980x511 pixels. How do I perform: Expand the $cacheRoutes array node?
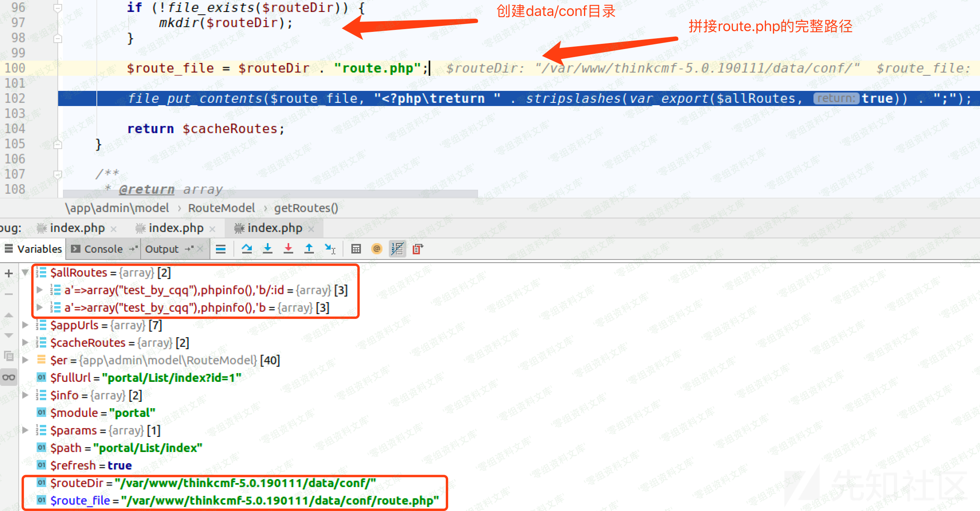click(x=25, y=343)
